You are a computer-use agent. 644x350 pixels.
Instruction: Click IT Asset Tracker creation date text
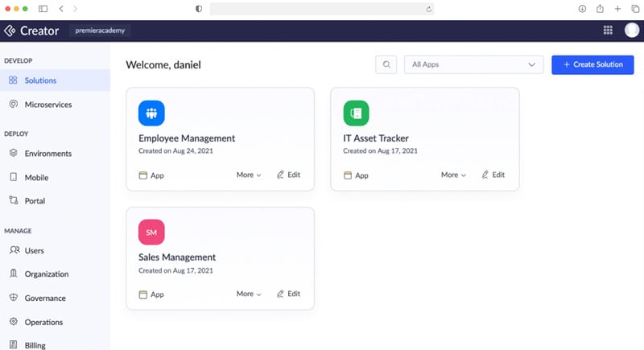tap(380, 150)
